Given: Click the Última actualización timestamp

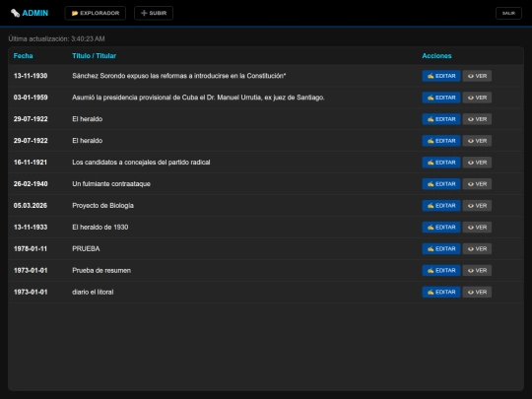Looking at the screenshot, I should pyautogui.click(x=56, y=39).
